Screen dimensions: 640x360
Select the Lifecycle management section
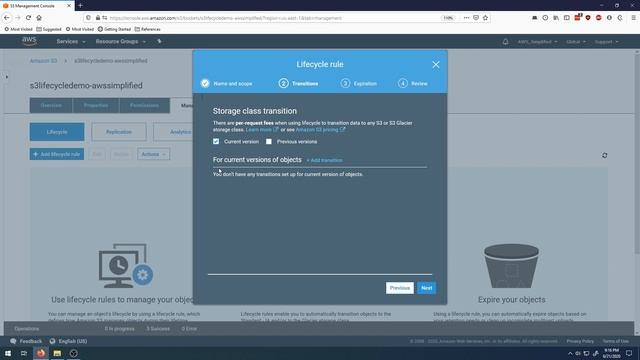pos(57,132)
